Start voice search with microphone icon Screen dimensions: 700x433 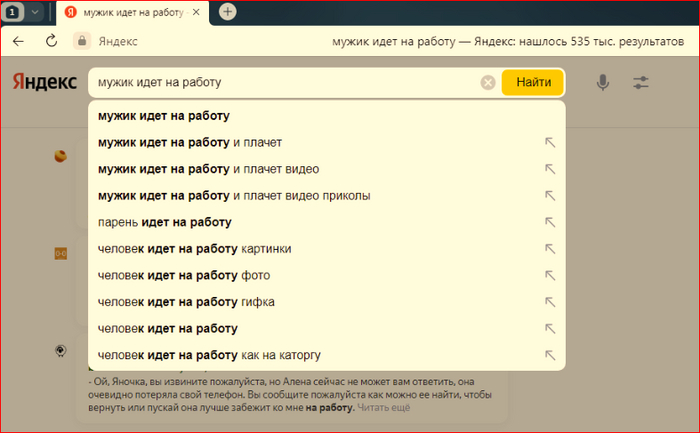pyautogui.click(x=603, y=83)
